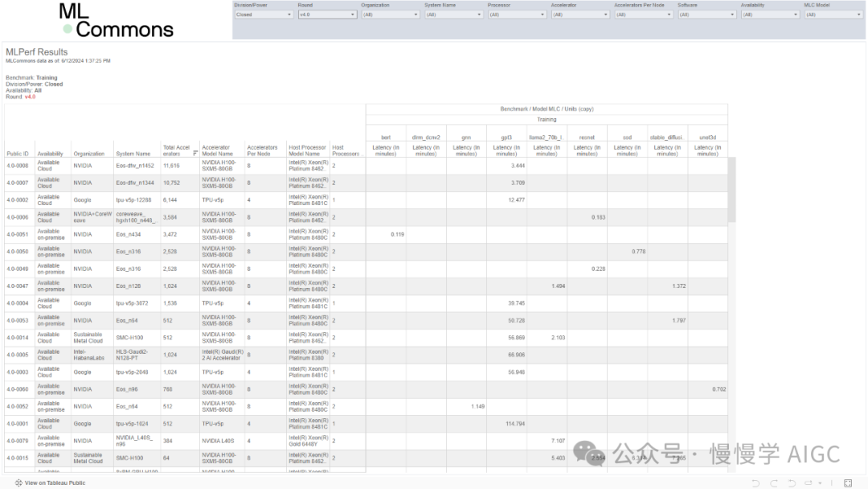
Task: Select llama2 latency value 7.107
Action: pyautogui.click(x=558, y=441)
